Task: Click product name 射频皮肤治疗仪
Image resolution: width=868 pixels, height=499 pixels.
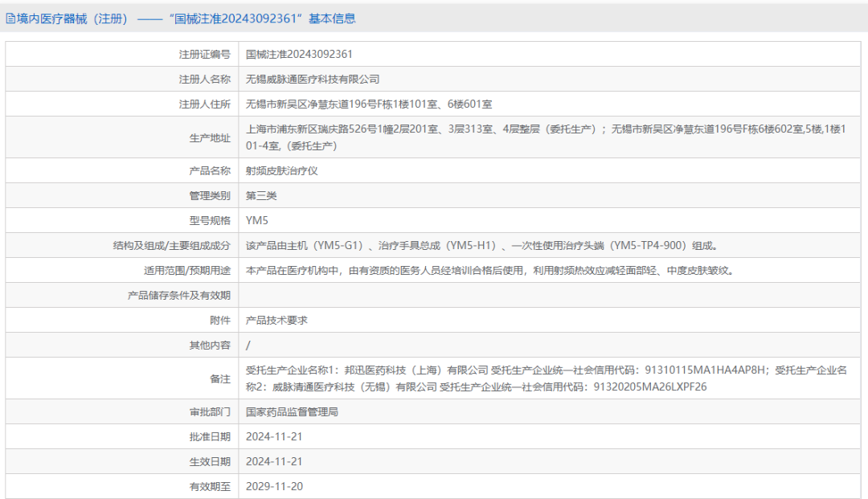Action: point(282,171)
